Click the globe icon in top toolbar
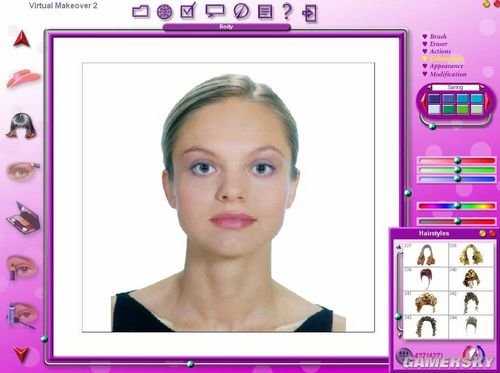Viewport: 500px width, 373px height. point(165,12)
